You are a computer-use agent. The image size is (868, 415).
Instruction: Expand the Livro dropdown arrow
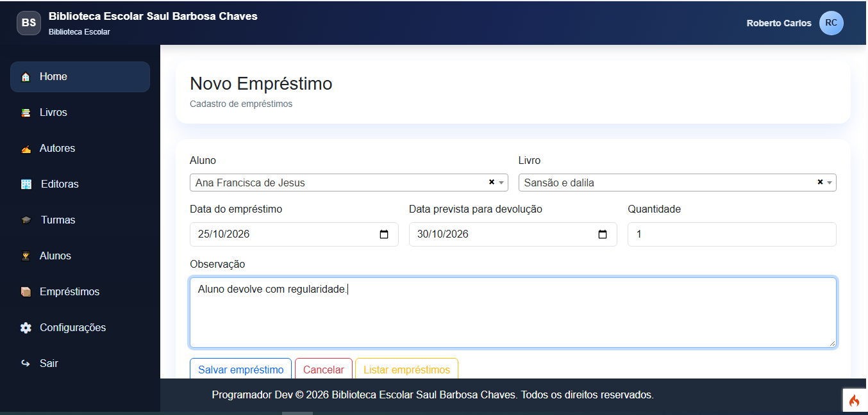[x=830, y=183]
